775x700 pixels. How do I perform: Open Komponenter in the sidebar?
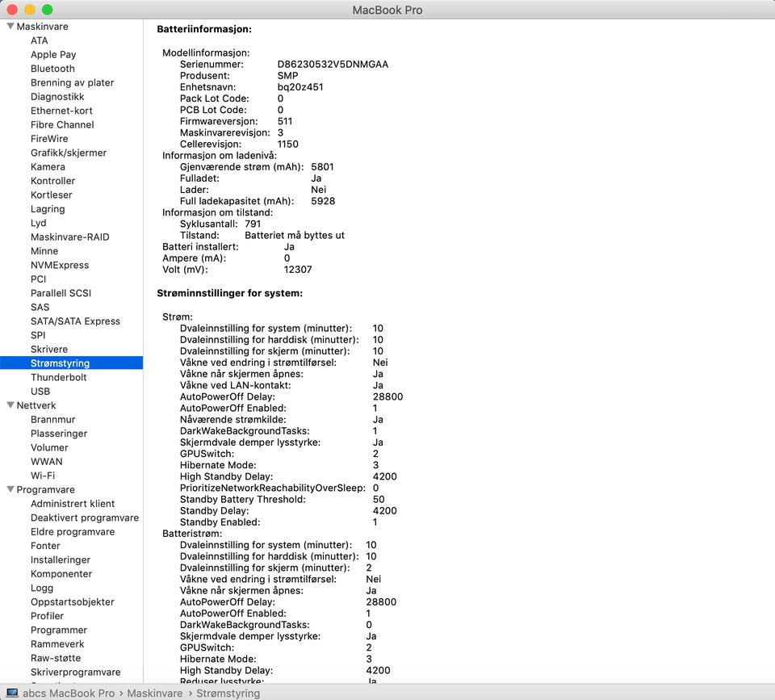point(61,573)
